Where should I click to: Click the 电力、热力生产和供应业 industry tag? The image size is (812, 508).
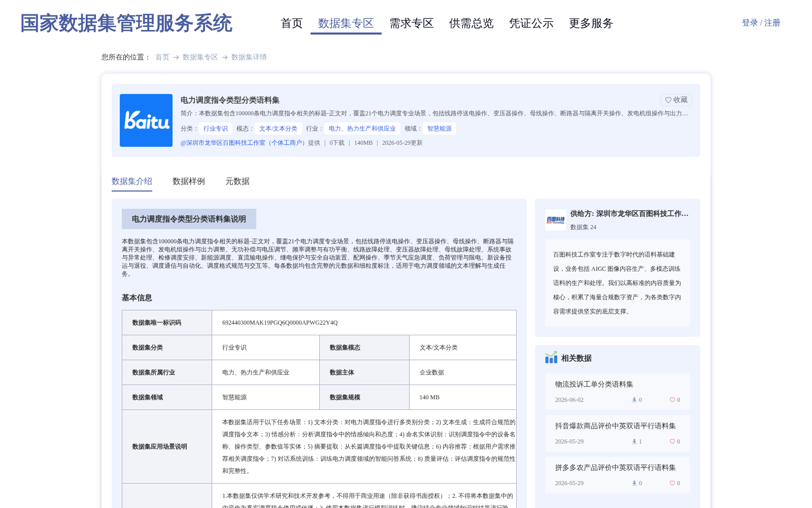click(362, 129)
